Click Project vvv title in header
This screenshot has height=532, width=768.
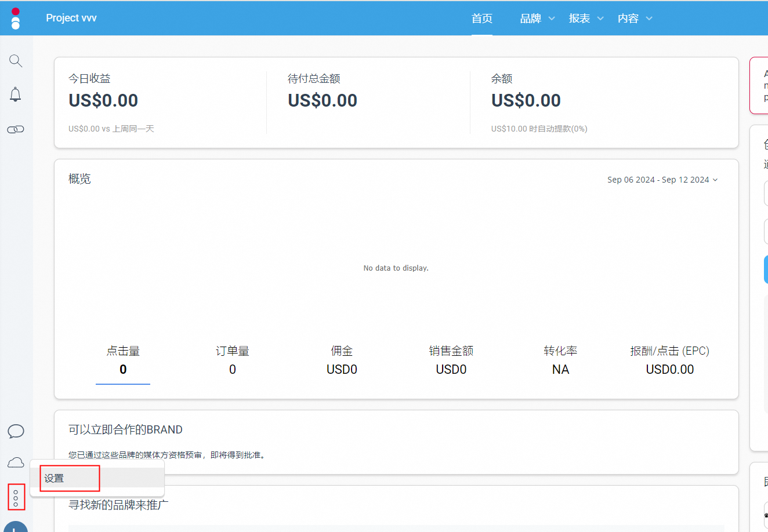[x=71, y=18]
